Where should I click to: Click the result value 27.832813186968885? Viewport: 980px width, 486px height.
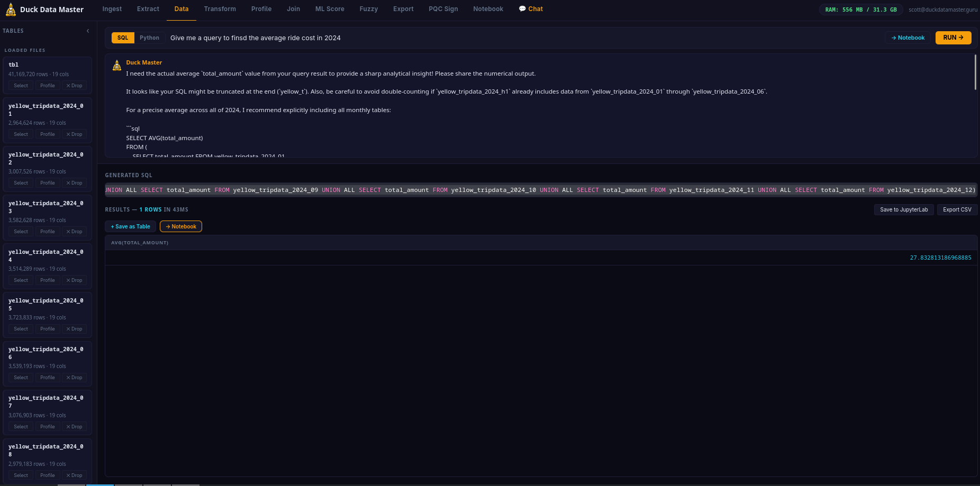tap(940, 258)
